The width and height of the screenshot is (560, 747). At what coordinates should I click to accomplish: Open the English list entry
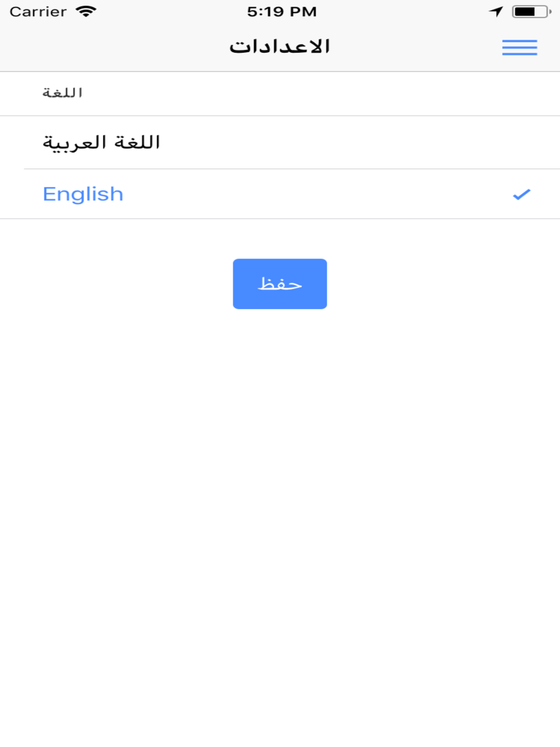(280, 194)
